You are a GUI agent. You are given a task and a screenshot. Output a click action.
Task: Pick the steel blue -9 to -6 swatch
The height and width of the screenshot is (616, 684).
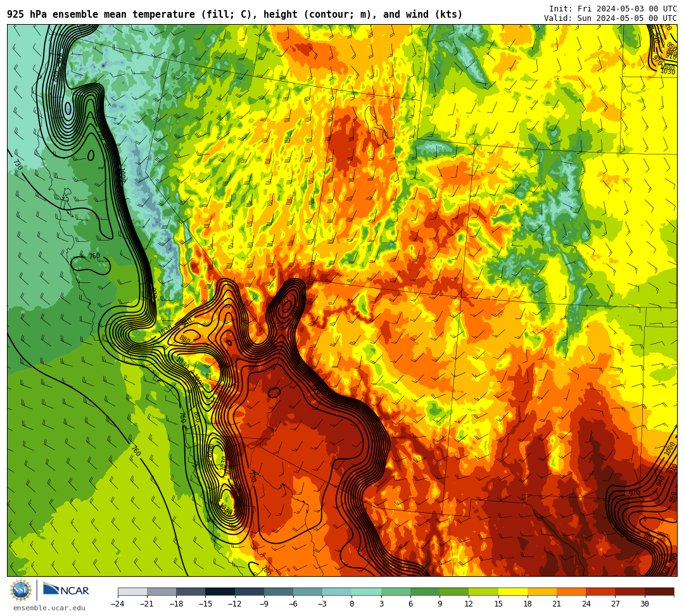[x=279, y=591]
